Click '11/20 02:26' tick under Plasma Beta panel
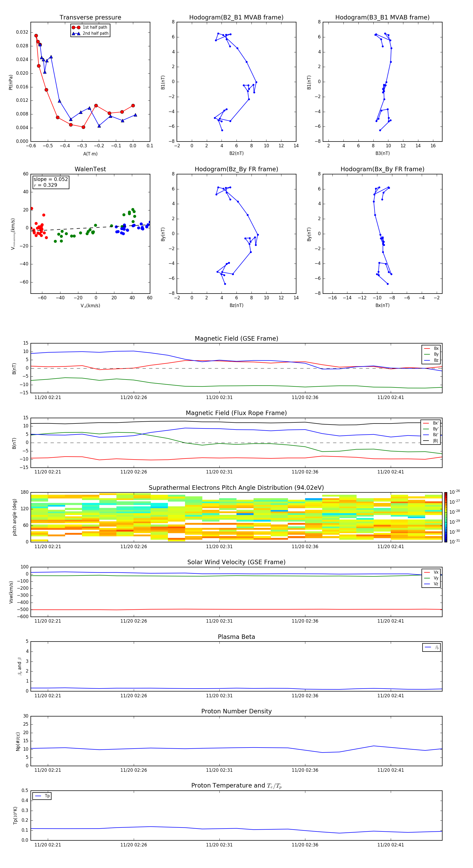473x868 pixels. (134, 696)
